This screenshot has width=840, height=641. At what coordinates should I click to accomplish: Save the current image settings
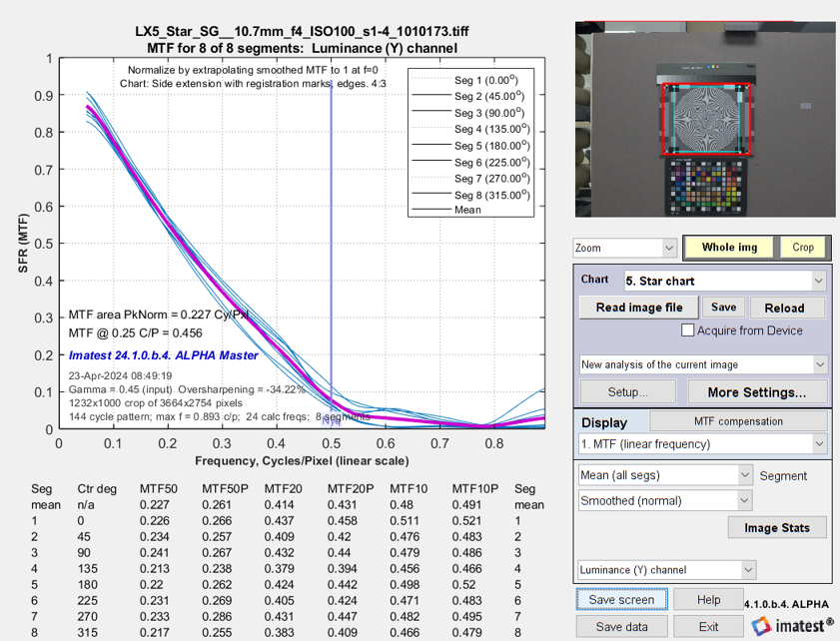pos(723,308)
